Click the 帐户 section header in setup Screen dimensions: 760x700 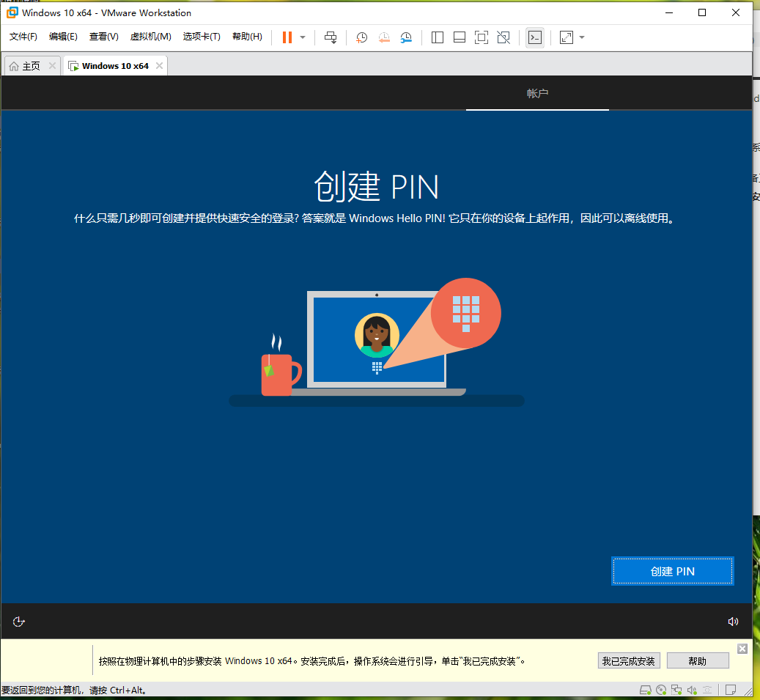click(537, 94)
